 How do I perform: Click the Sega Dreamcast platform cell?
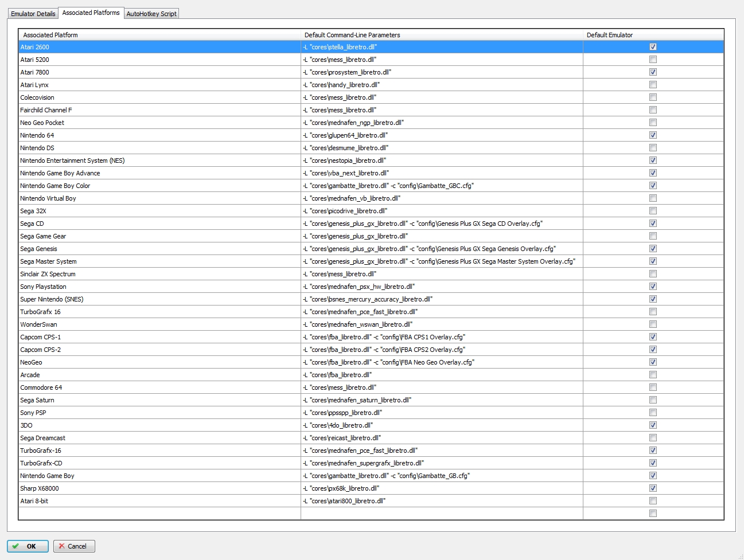(x=159, y=438)
